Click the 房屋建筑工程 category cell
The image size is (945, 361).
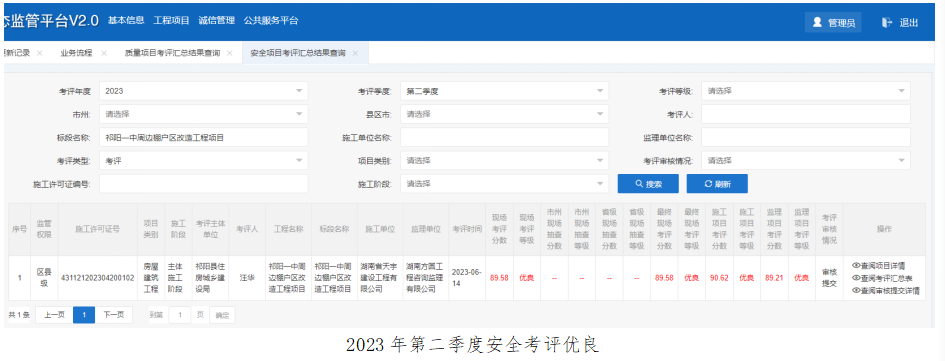point(151,278)
